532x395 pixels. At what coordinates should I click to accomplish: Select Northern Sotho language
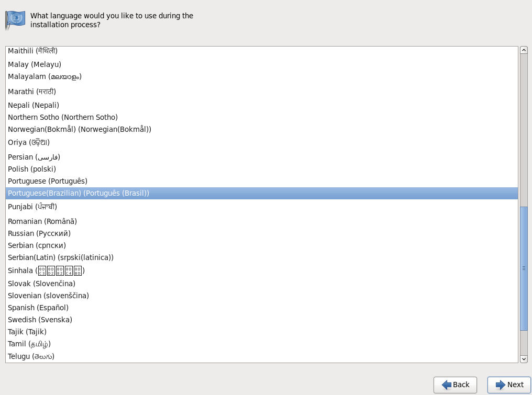63,117
